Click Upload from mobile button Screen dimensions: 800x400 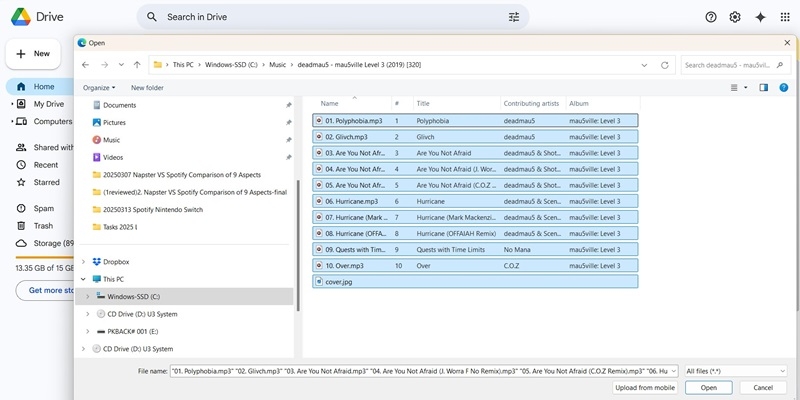point(645,388)
